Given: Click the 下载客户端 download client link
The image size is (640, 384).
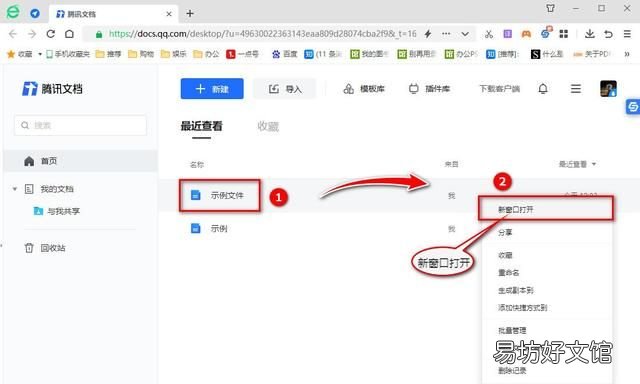Looking at the screenshot, I should click(x=499, y=89).
